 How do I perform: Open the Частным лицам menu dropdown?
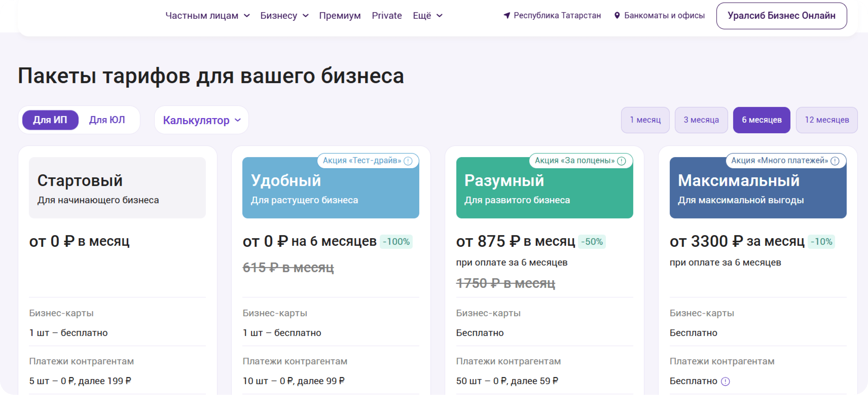coord(207,15)
